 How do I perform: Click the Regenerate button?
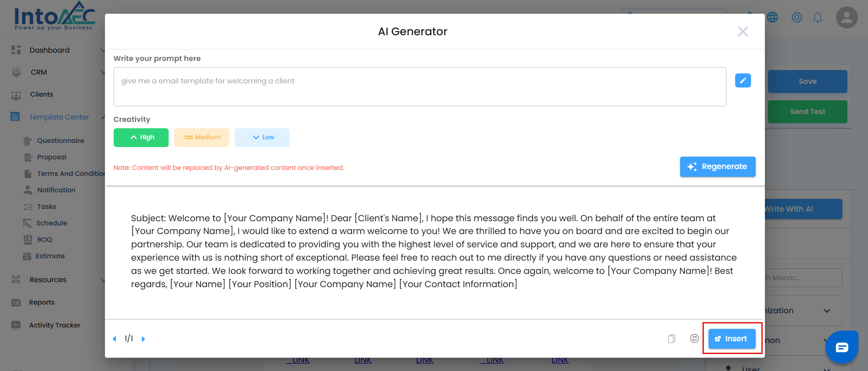718,167
